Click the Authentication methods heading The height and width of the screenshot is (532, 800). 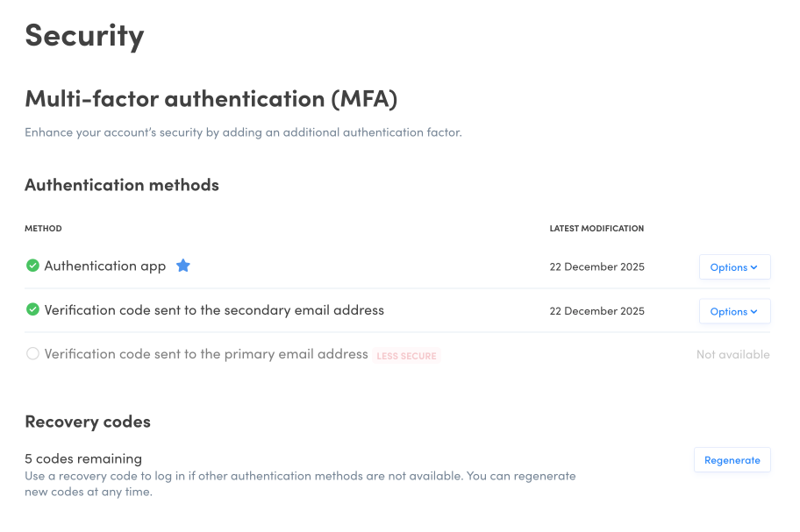coord(122,185)
